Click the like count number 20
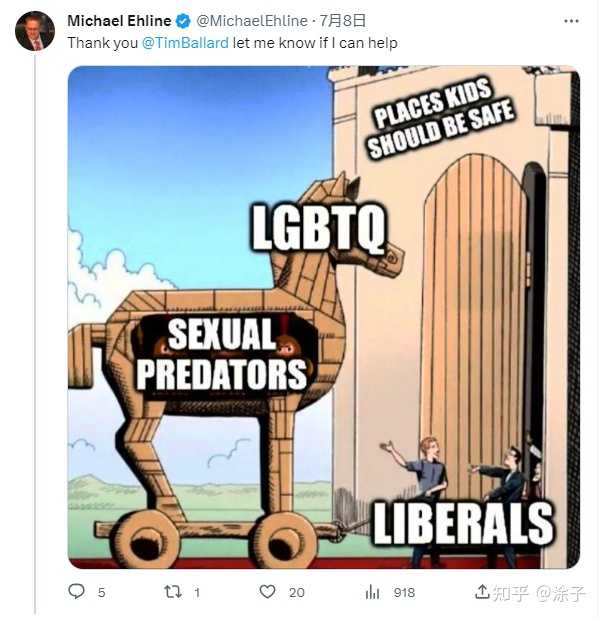This screenshot has height=618, width=601. pos(297,592)
